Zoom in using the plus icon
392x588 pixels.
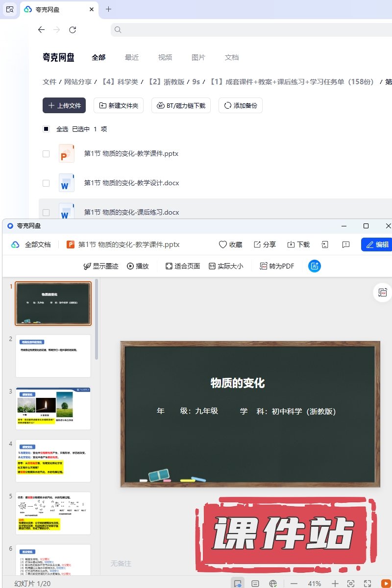[335, 584]
